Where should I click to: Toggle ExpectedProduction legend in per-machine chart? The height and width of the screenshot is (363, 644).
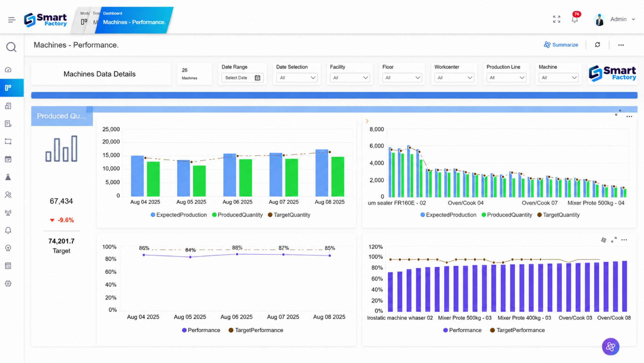(x=448, y=215)
